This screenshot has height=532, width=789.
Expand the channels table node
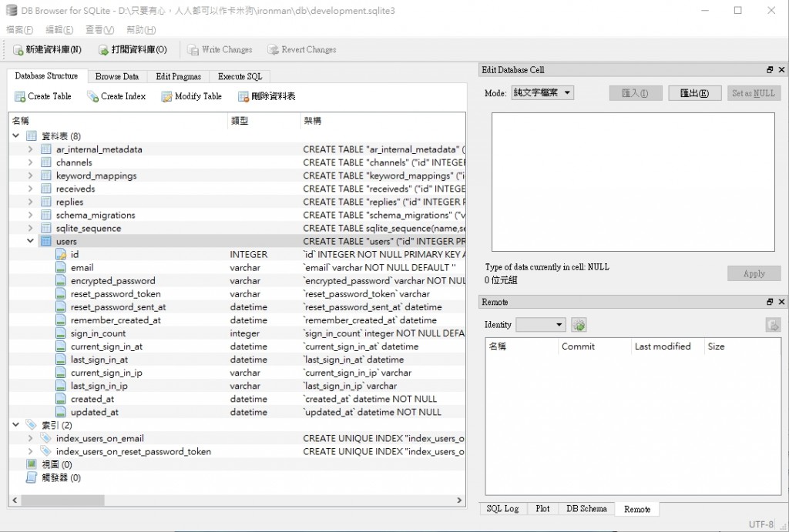click(30, 162)
